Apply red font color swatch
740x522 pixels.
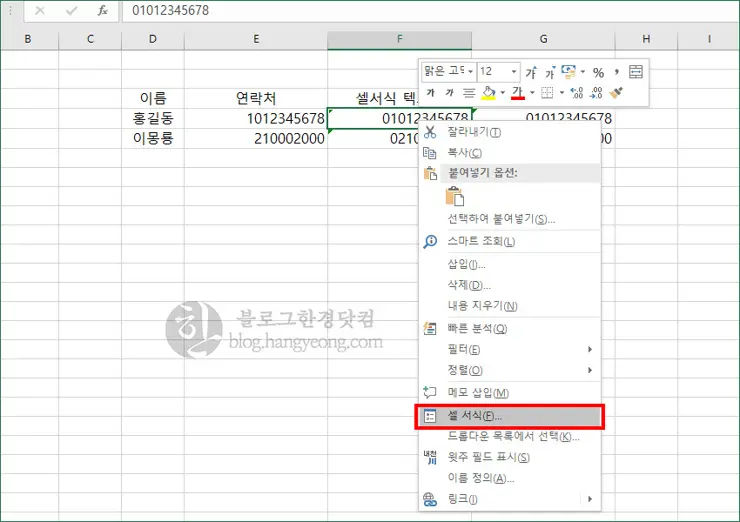click(x=518, y=93)
